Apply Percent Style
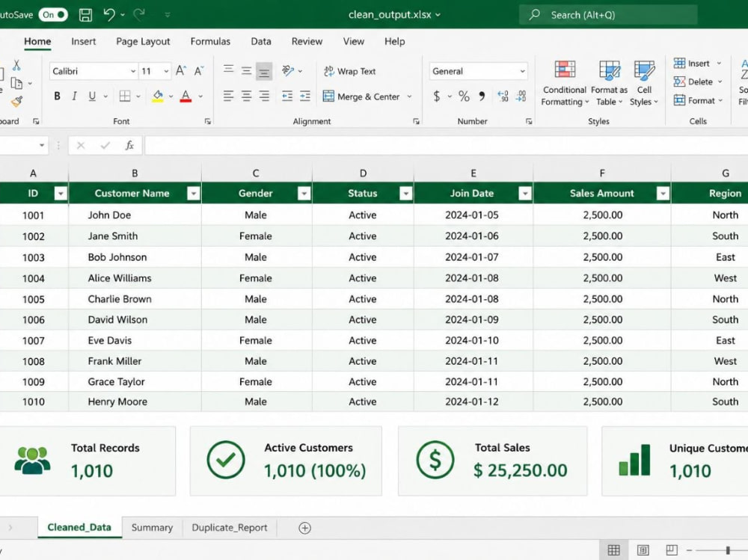 pyautogui.click(x=464, y=96)
